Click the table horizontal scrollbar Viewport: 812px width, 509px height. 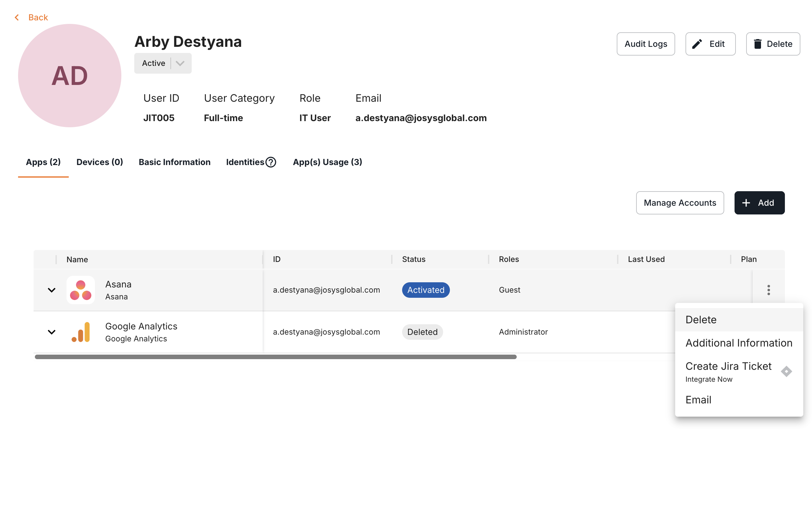pos(276,357)
